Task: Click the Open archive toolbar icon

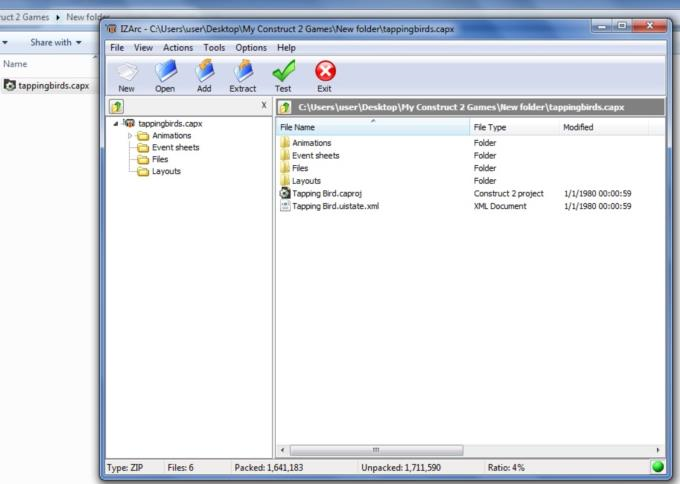Action: [x=165, y=71]
